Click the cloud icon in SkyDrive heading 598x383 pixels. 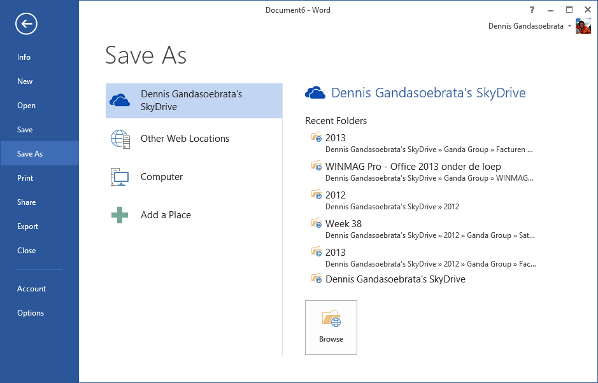click(x=315, y=93)
